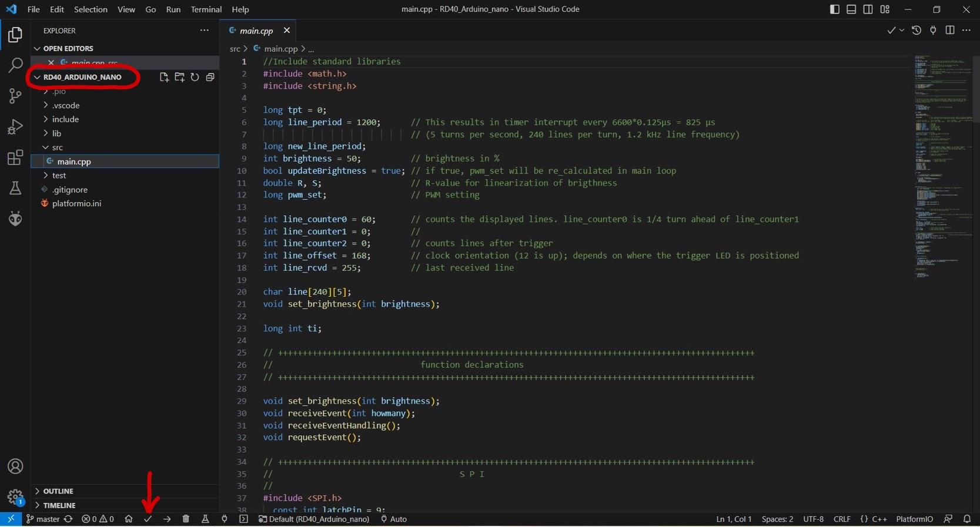Open Source Control view in activity bar
This screenshot has width=980, height=527.
tap(15, 96)
